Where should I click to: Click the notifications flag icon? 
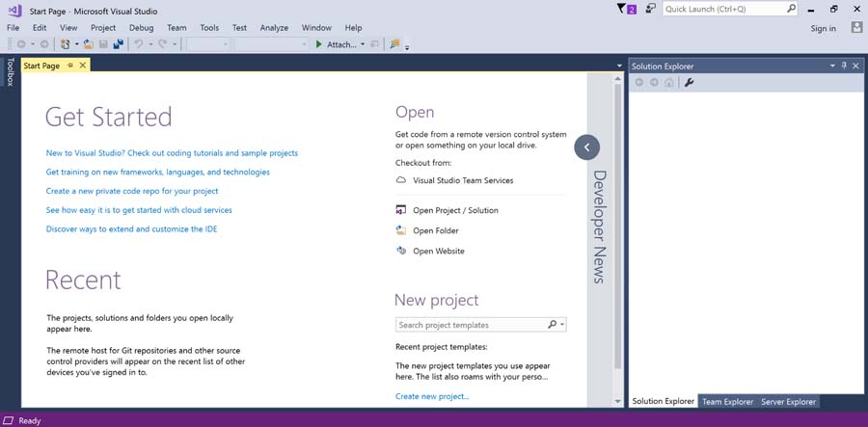coord(624,9)
